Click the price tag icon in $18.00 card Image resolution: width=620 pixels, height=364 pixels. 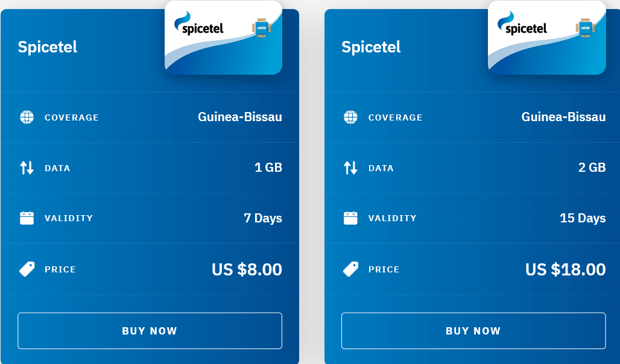pos(350,269)
